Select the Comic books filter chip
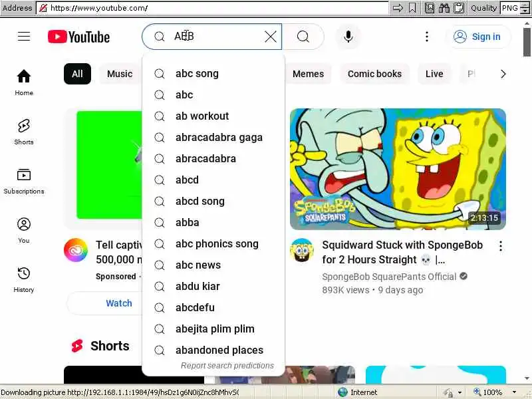Screen dimensions: 532x399 [x=374, y=74]
